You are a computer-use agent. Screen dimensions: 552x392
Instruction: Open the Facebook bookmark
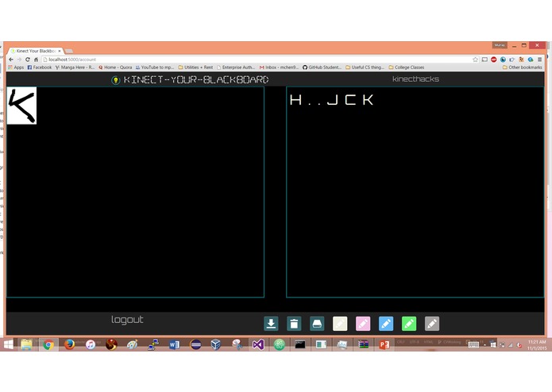[40, 67]
